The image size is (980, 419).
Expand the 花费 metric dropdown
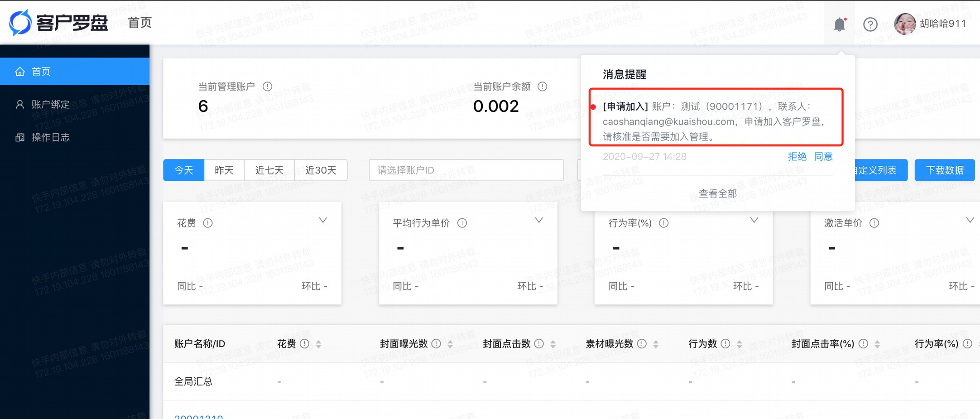(x=323, y=220)
